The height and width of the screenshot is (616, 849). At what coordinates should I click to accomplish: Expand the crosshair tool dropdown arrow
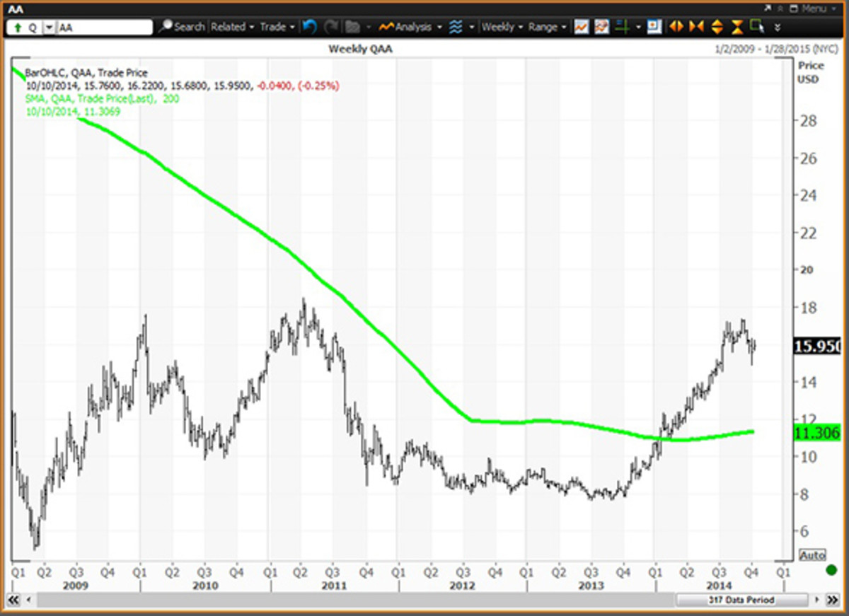point(639,28)
